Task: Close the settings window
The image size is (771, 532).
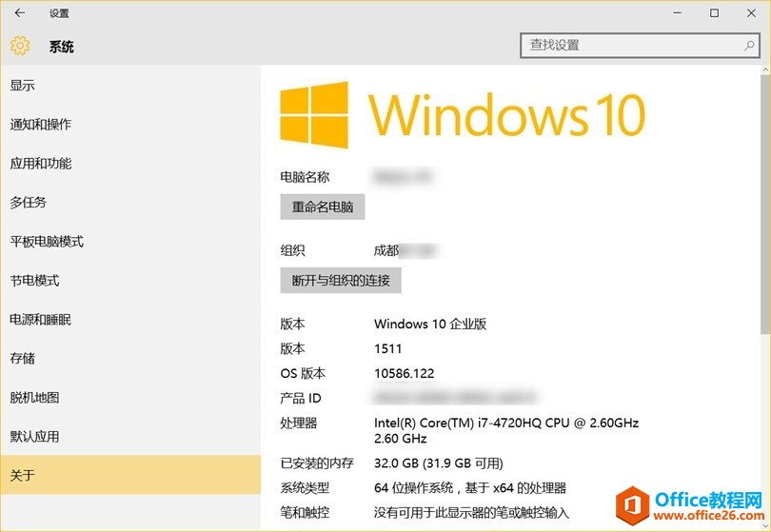Action: [751, 13]
